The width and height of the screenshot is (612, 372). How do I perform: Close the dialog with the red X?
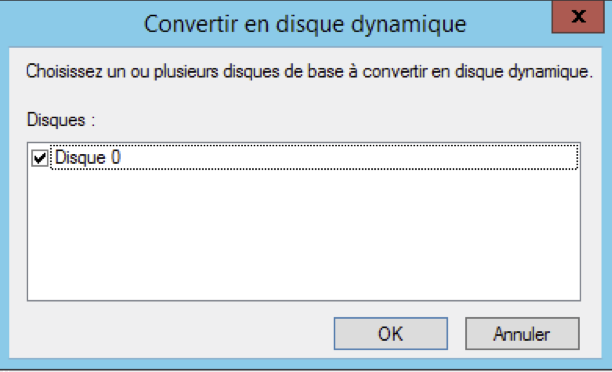pos(578,17)
